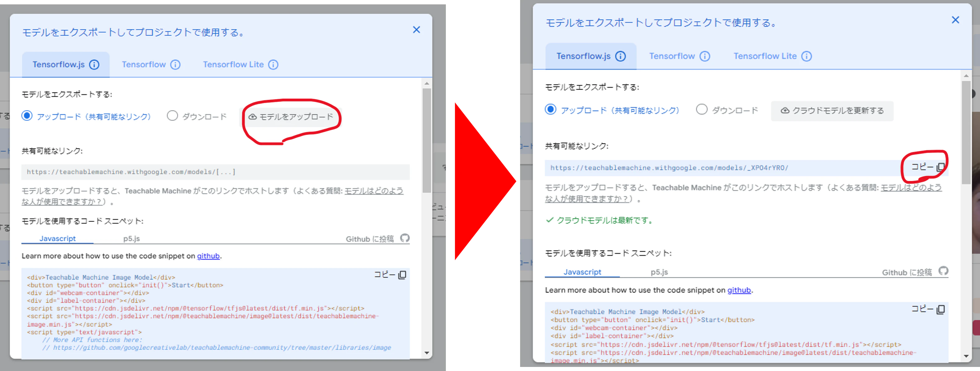Click Github に投稿 text in left dialog
980x371 pixels.
[x=369, y=239]
